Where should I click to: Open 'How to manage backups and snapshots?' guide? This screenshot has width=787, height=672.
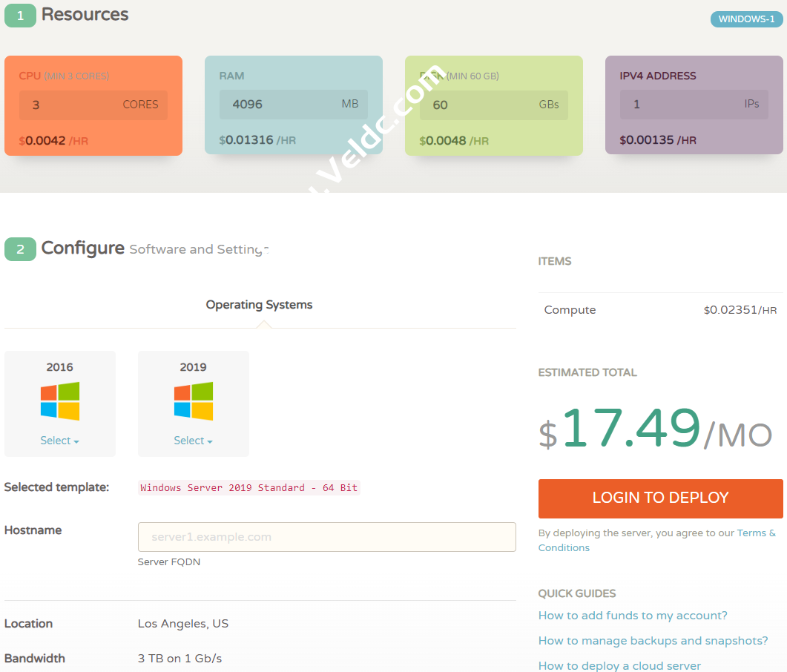(x=653, y=641)
